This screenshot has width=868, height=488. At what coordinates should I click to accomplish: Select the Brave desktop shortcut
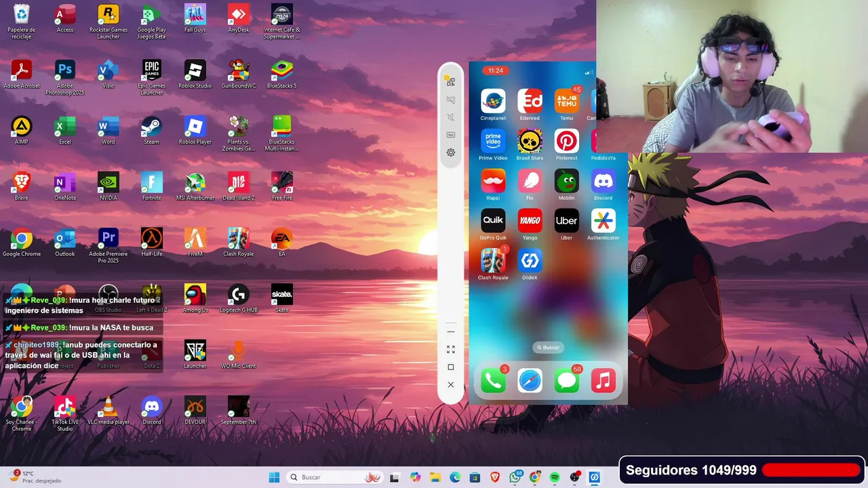click(x=22, y=186)
